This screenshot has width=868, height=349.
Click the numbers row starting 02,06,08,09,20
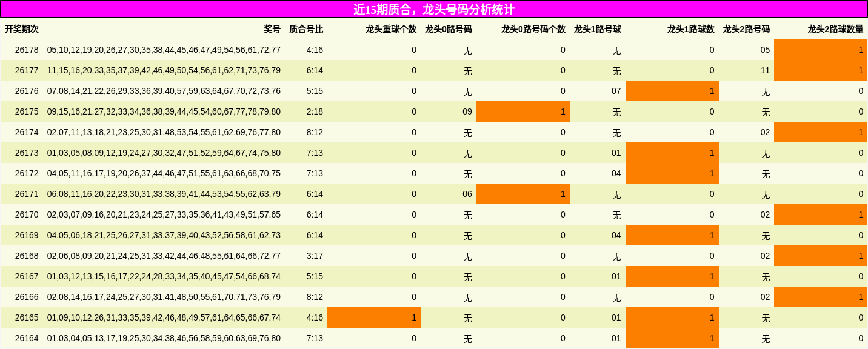coord(164,256)
